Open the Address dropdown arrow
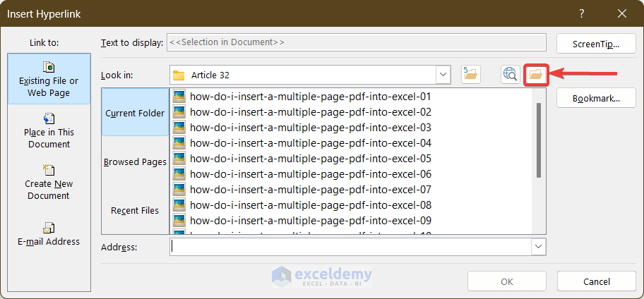The height and width of the screenshot is (299, 644). 539,247
